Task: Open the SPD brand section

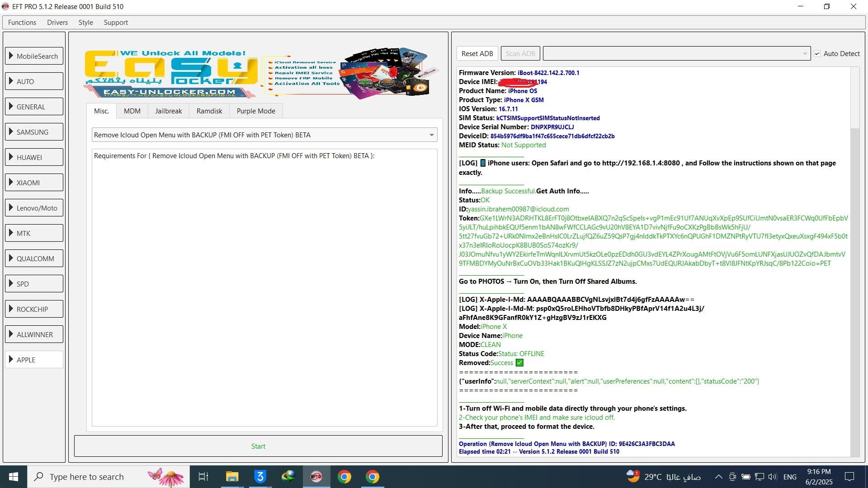Action: click(34, 284)
